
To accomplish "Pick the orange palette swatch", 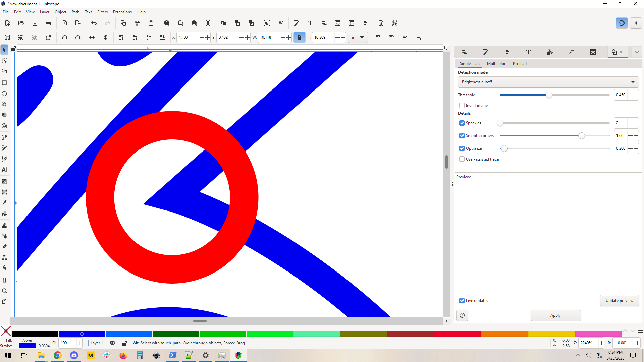I will [x=504, y=334].
